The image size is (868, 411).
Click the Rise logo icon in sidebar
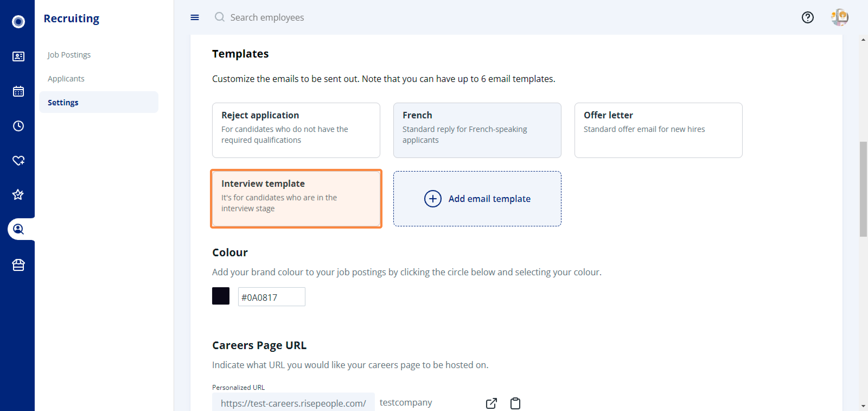tap(18, 21)
